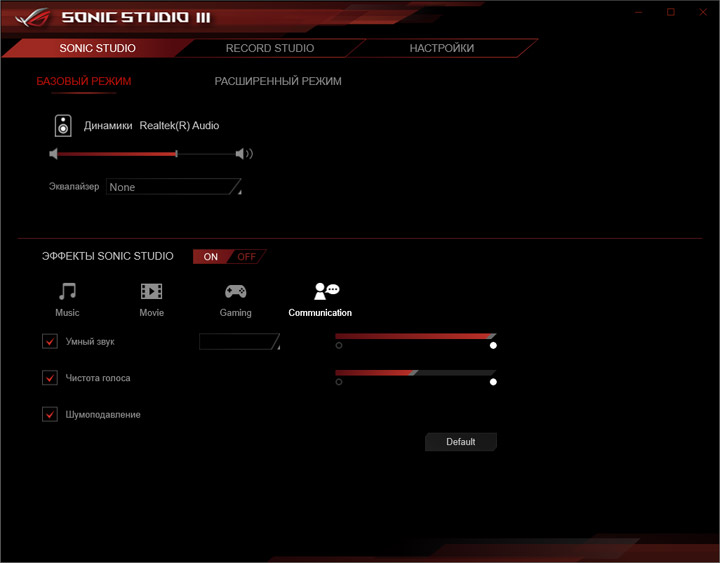Click Чистота голоса slider maximum circle
This screenshot has height=563, width=720.
[493, 382]
